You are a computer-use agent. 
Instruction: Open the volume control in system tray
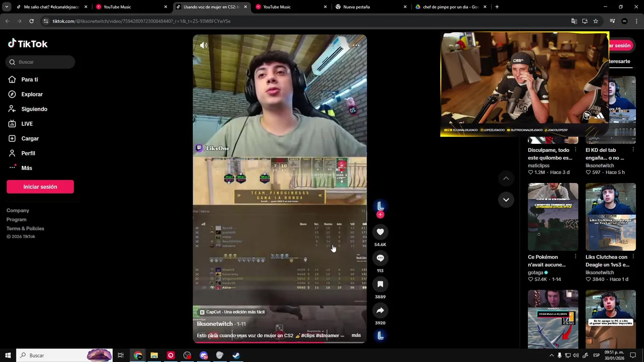(576, 355)
